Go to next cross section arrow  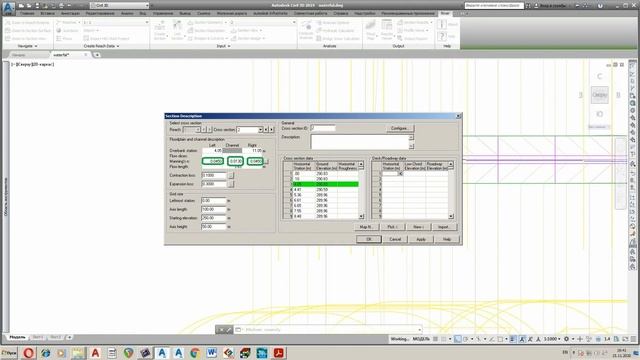coord(271,130)
